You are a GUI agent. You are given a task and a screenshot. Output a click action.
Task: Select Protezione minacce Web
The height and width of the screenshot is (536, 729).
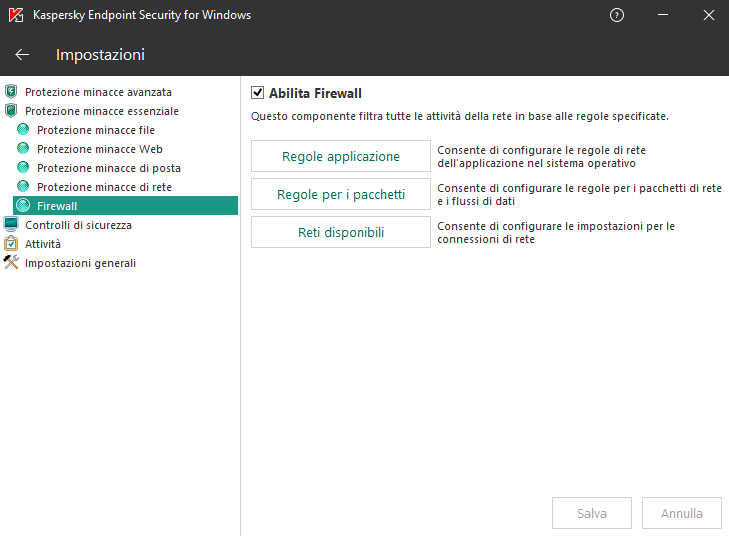(100, 149)
